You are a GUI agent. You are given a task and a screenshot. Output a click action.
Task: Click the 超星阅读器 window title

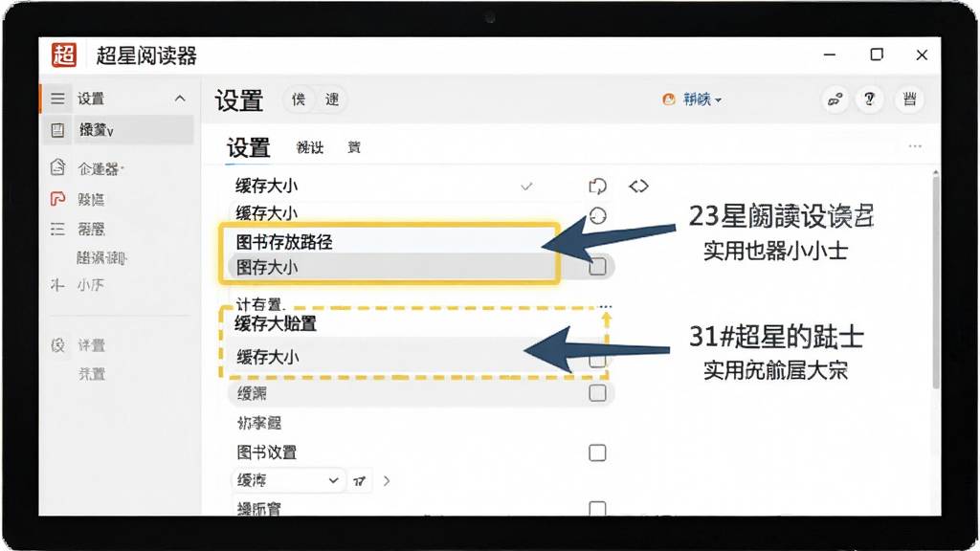click(x=146, y=55)
